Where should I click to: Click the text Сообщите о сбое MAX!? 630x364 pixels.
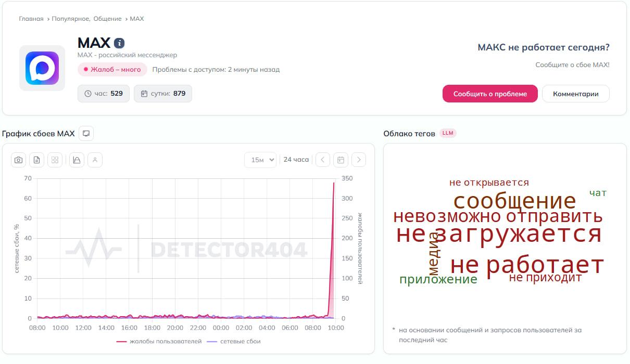coord(572,65)
